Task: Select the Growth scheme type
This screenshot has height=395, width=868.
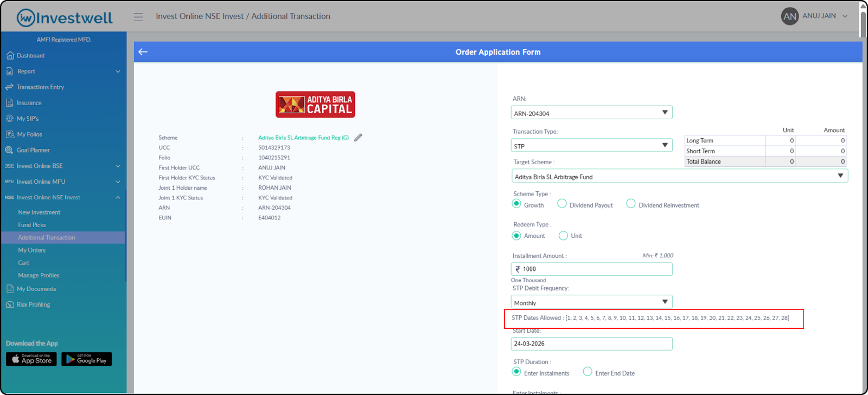Action: [516, 204]
